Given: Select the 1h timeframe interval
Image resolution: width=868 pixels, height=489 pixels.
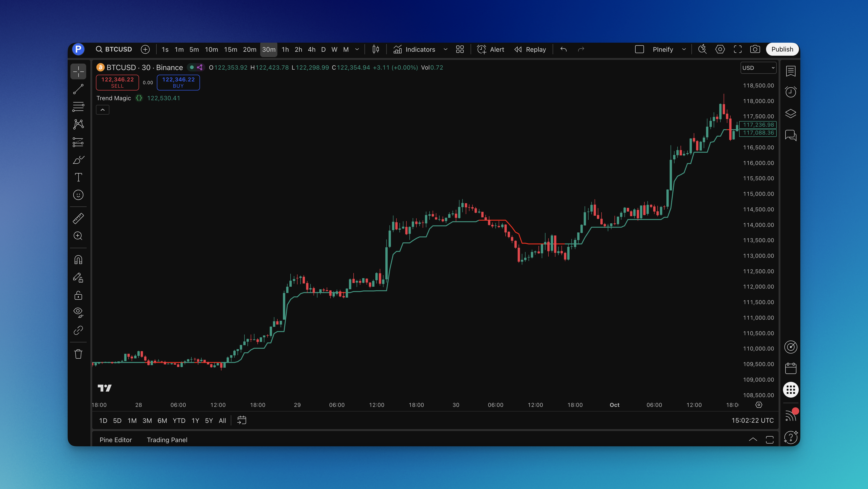Looking at the screenshot, I should click(x=285, y=50).
